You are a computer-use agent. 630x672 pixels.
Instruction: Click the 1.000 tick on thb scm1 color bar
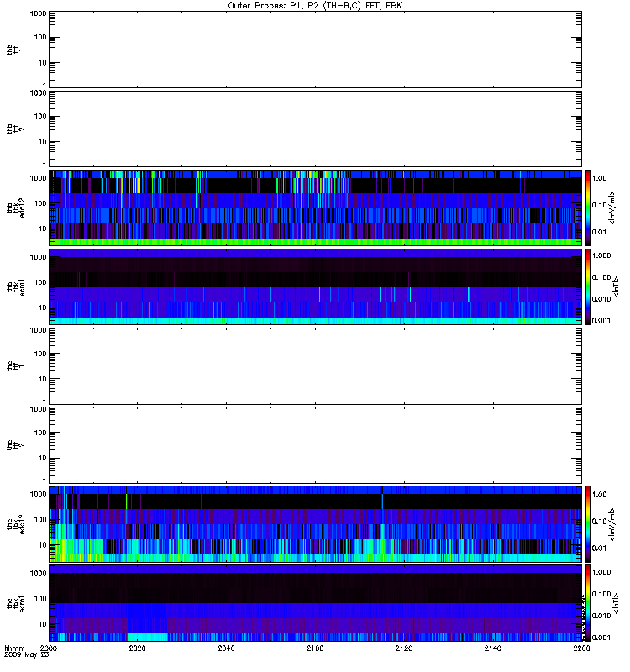point(601,256)
